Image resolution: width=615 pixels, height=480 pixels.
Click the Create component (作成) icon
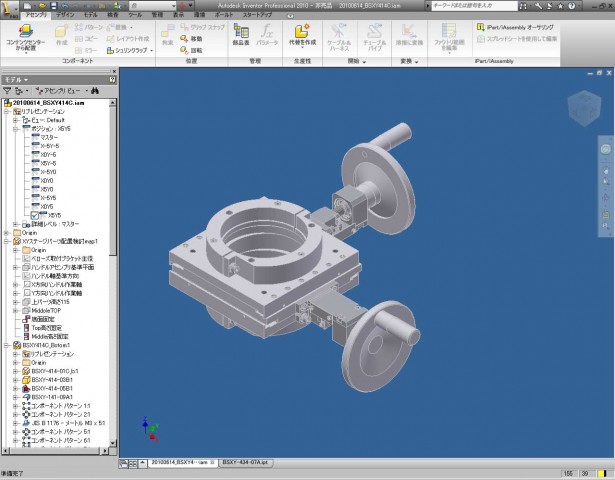(x=62, y=36)
